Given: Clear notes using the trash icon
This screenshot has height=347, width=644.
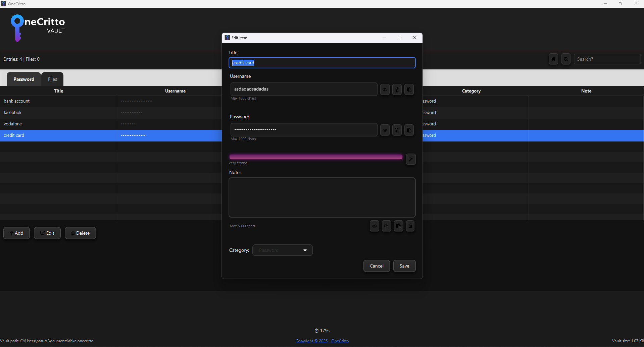Looking at the screenshot, I should (410, 226).
